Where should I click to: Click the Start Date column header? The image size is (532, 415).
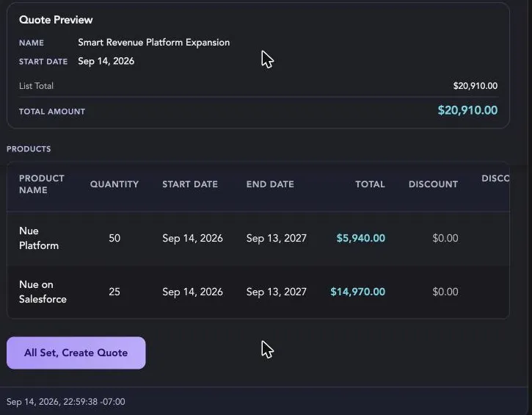190,184
